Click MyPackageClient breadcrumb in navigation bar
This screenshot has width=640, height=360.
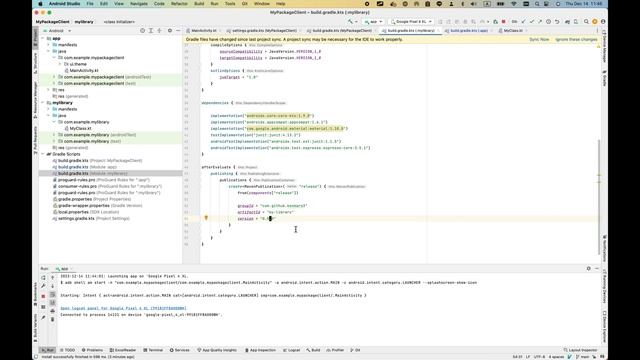click(52, 22)
